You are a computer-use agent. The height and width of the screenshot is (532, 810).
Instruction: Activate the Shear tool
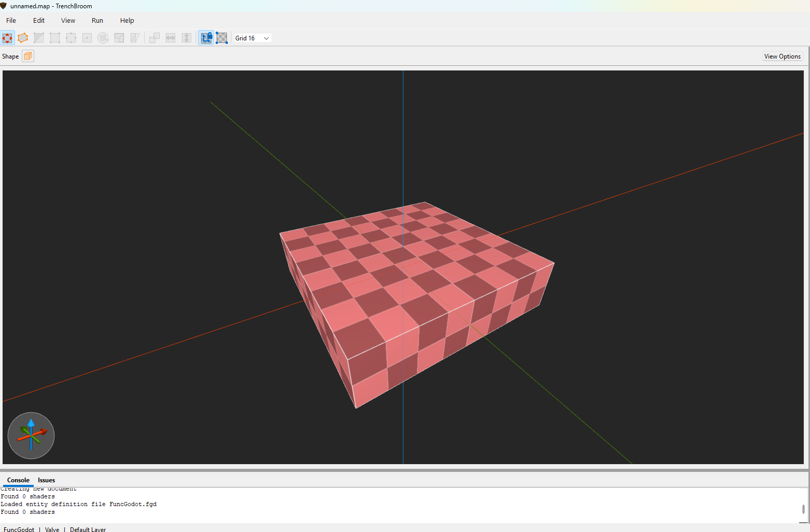pos(135,38)
